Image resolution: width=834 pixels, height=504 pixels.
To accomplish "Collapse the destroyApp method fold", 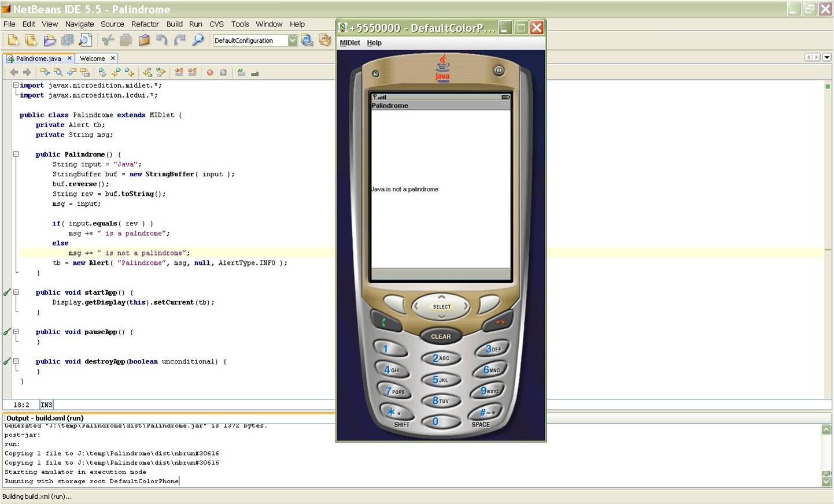I will coord(16,361).
